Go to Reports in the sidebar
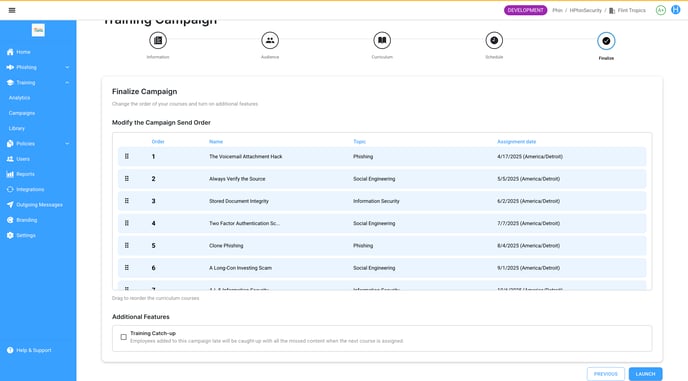 [x=25, y=174]
